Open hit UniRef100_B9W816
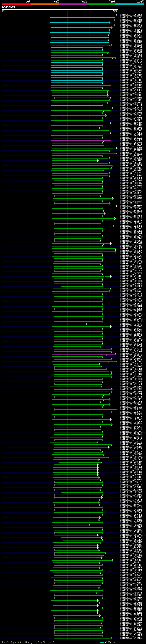This screenshot has height=644, width=146. coord(131,608)
